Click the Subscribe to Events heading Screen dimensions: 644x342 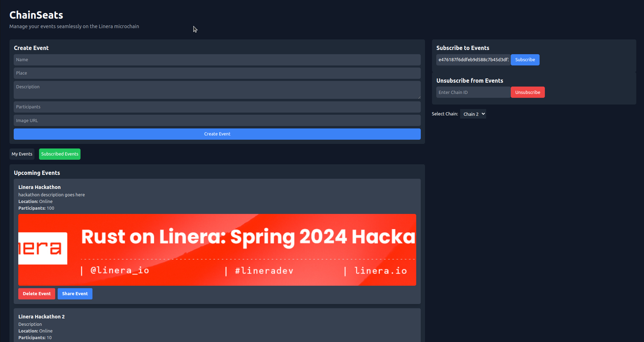coord(463,48)
